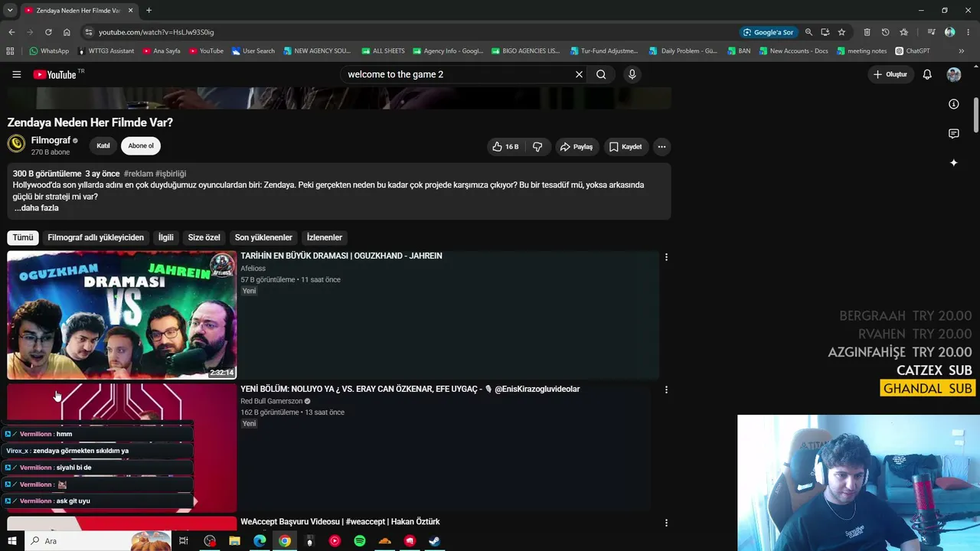Viewport: 980px width, 551px height.
Task: Go to YouTube home via logo
Action: (54, 74)
